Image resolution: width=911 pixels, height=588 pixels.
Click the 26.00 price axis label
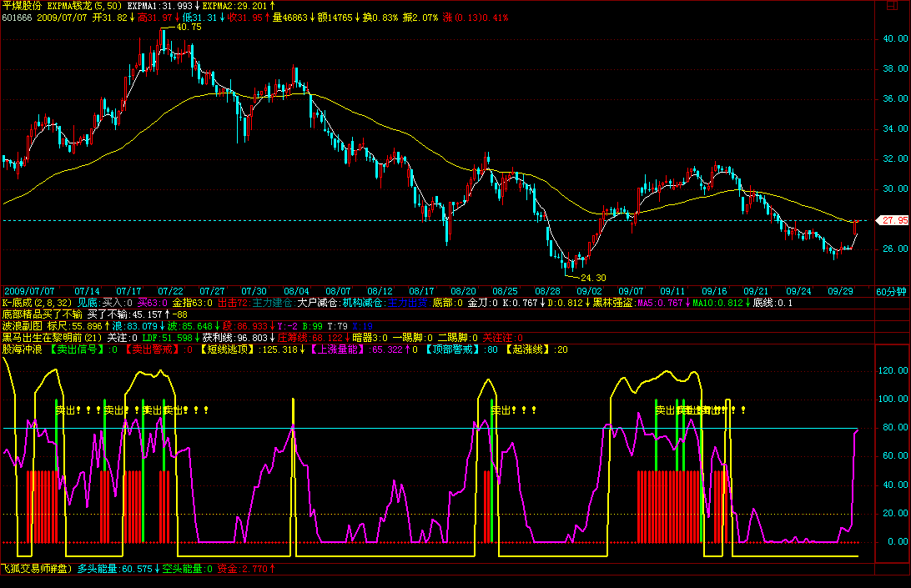895,249
